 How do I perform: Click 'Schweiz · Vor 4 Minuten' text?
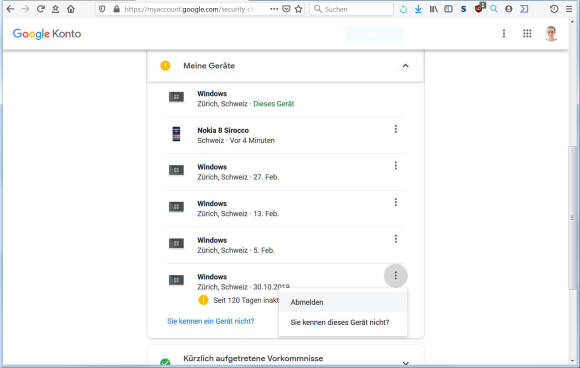point(236,141)
